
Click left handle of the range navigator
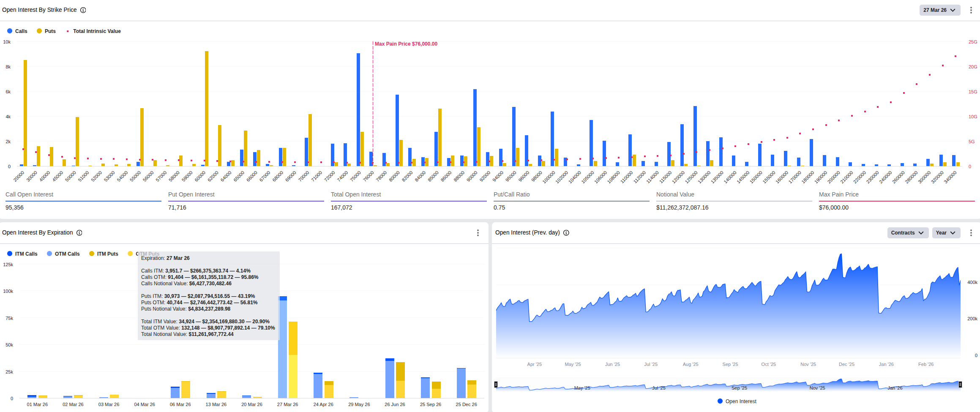[496, 385]
